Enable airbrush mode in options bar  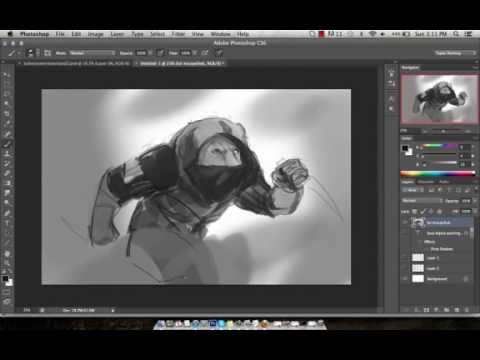tap(205, 53)
